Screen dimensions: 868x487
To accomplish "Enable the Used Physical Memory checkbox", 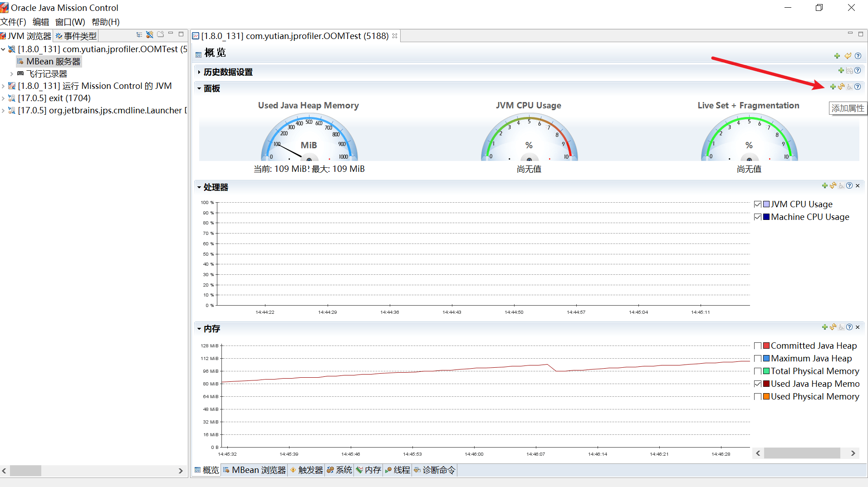I will [757, 397].
